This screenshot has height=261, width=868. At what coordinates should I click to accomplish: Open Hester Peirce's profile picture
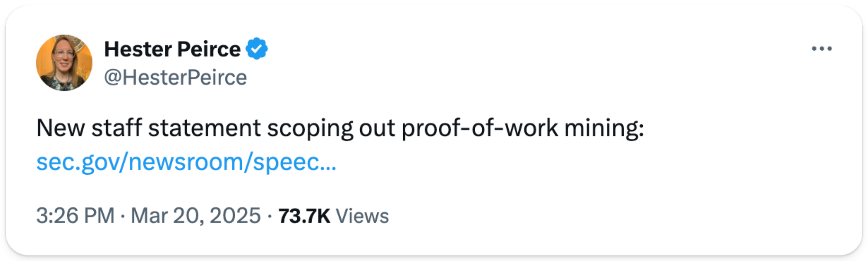point(64,63)
